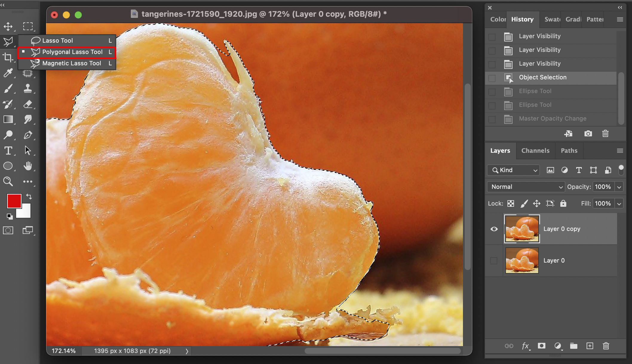Screen dimensions: 632x364
Task: Click the red foreground color swatch
Action: tap(14, 201)
